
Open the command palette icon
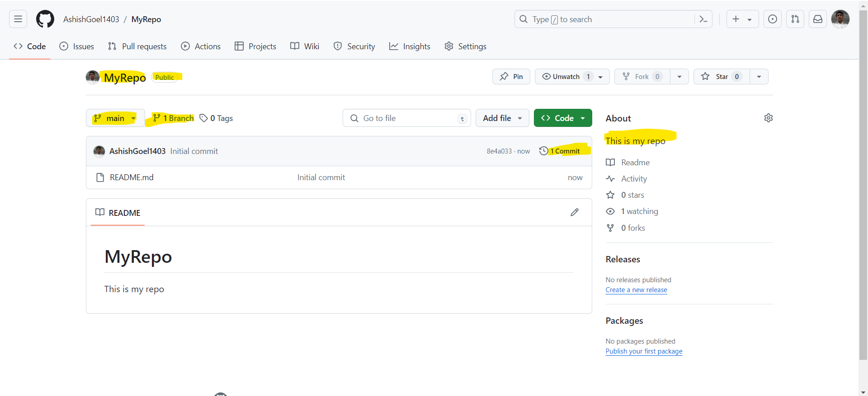click(x=703, y=19)
